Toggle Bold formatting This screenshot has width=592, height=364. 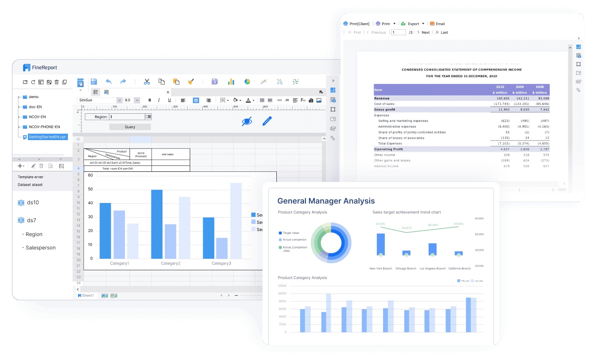[150, 100]
